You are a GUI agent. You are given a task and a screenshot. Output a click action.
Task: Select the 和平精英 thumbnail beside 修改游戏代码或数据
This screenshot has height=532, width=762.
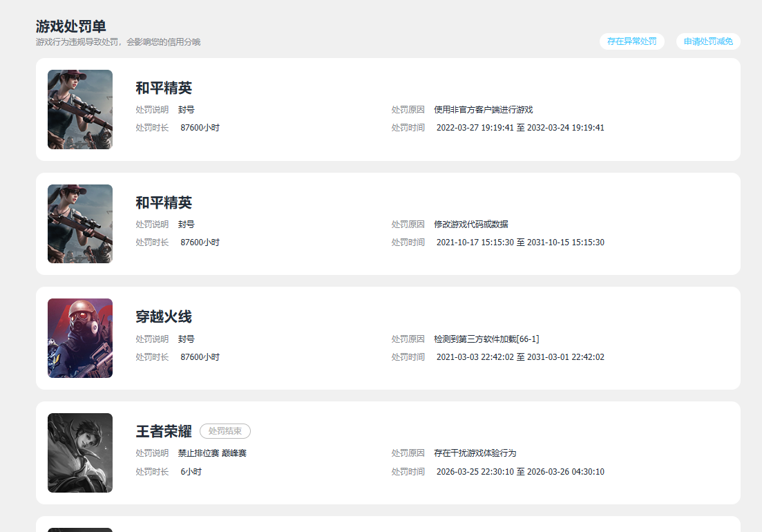tap(80, 224)
